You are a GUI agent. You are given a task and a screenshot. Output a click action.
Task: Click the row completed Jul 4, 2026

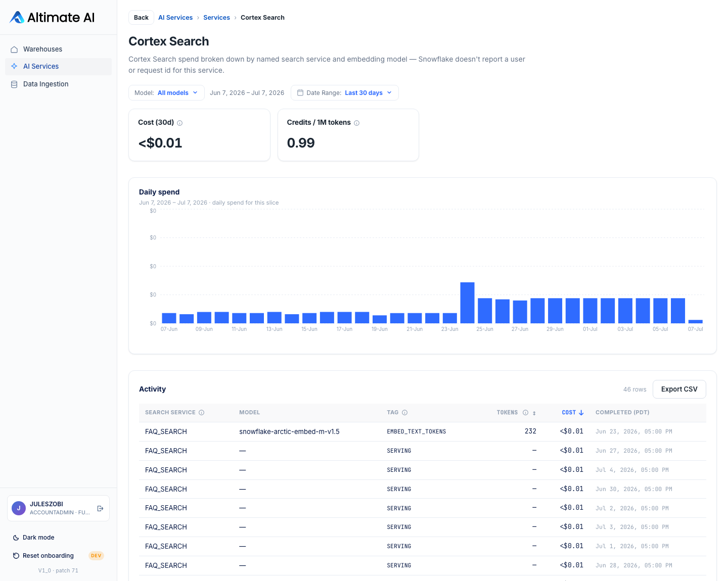[x=422, y=470]
